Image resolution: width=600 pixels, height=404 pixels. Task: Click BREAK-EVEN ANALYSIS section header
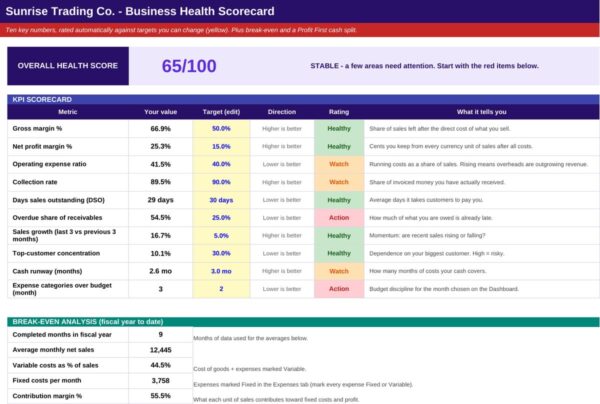[x=303, y=322]
